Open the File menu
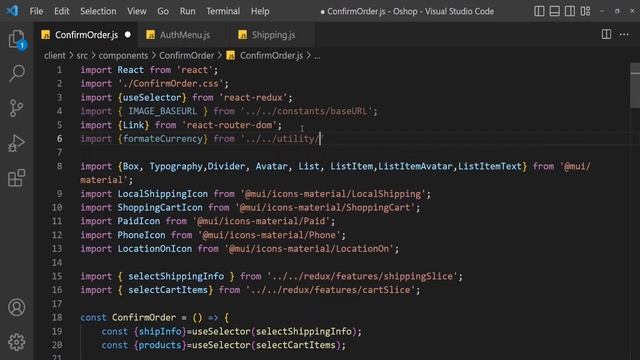Screen dimensions: 640x360 pyautogui.click(x=36, y=11)
